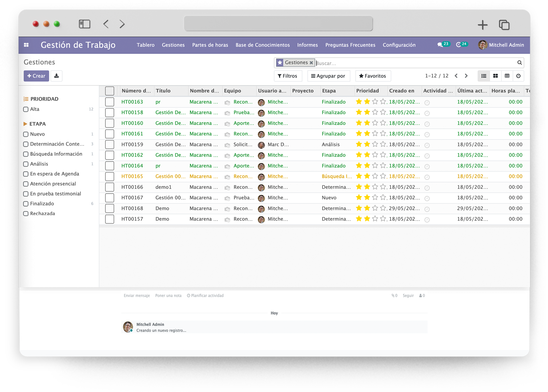Screen dimensions: 548x392
Task: Click the search magnifier icon
Action: pyautogui.click(x=519, y=63)
